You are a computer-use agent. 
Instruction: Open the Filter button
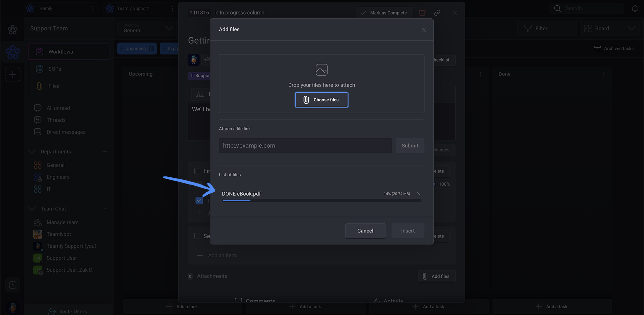click(547, 28)
